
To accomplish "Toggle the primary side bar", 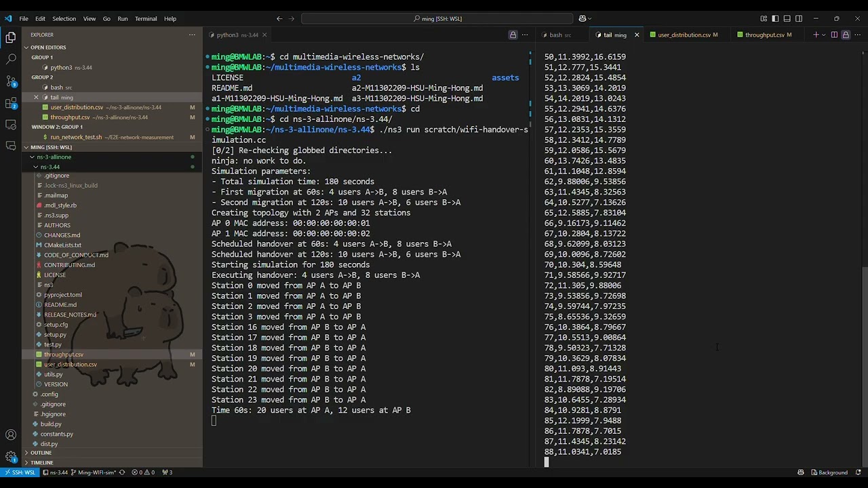I will (775, 18).
